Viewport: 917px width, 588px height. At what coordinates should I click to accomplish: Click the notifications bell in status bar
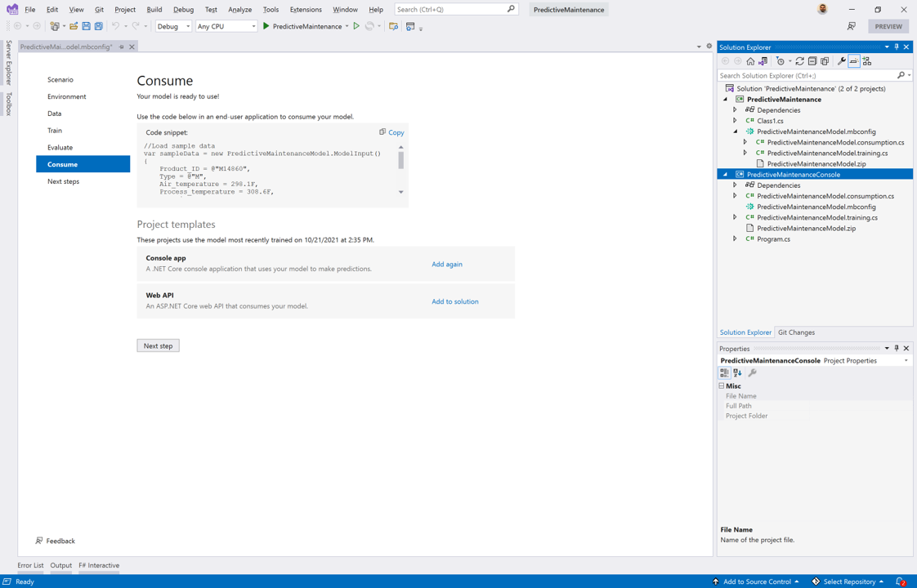coord(901,581)
